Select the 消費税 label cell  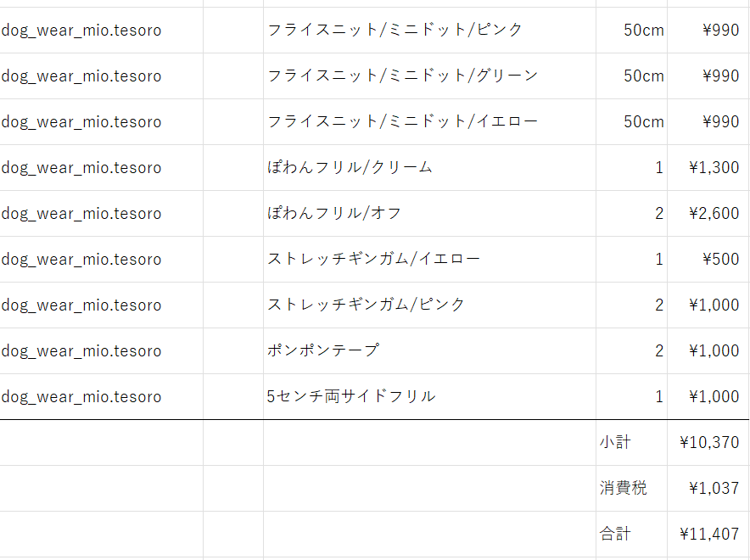pos(631,489)
